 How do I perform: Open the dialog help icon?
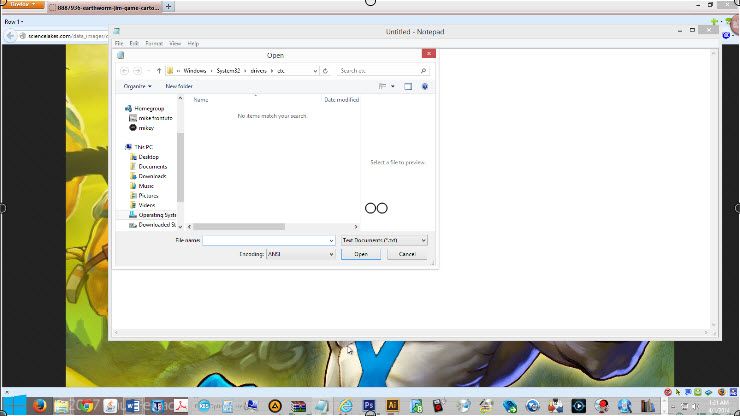point(425,86)
